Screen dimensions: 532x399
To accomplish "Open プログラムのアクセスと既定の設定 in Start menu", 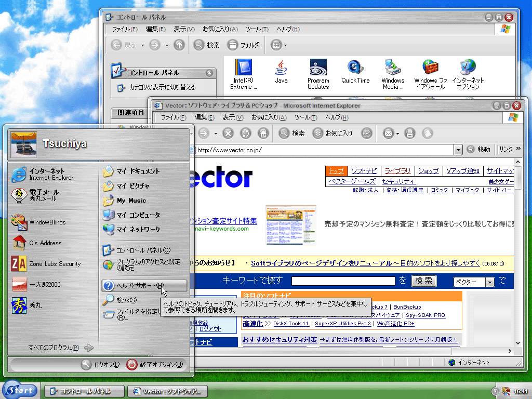I will point(142,264).
